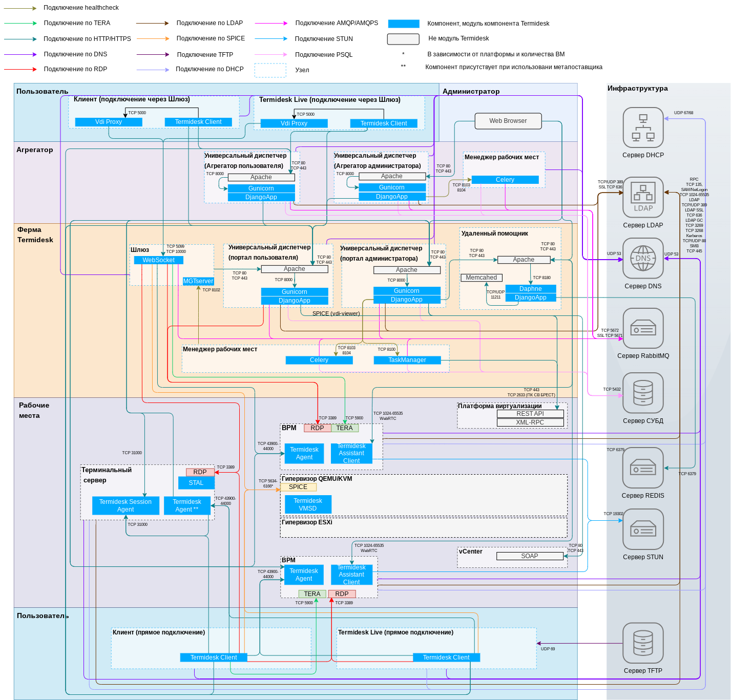The width and height of the screenshot is (731, 700).
Task: Select the Termidesk Session Agent box
Action: [x=126, y=505]
